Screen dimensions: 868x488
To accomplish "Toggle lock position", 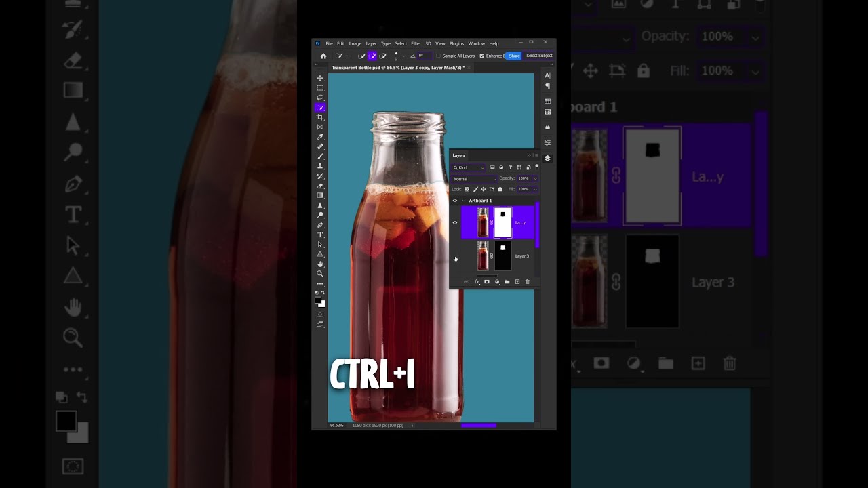I will [x=484, y=189].
